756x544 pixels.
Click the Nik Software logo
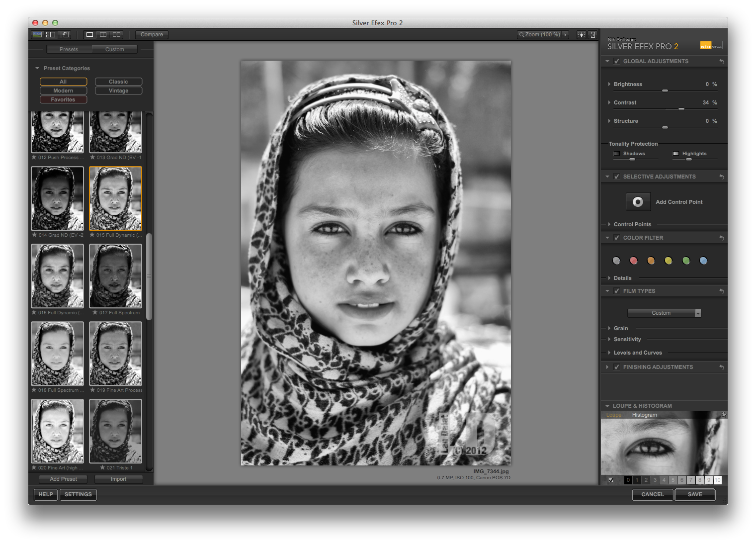point(711,45)
